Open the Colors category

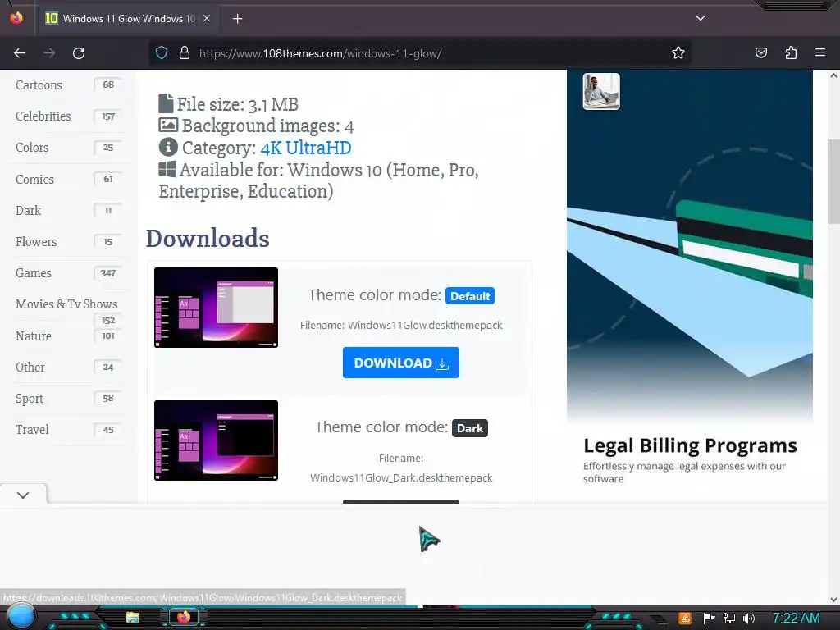point(32,148)
